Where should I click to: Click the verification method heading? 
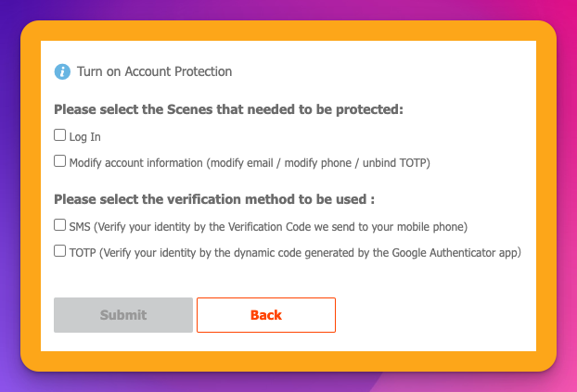click(215, 198)
